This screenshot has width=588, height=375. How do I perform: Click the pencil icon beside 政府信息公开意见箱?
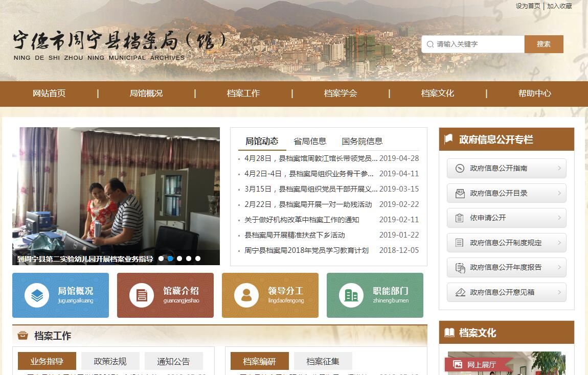460,292
